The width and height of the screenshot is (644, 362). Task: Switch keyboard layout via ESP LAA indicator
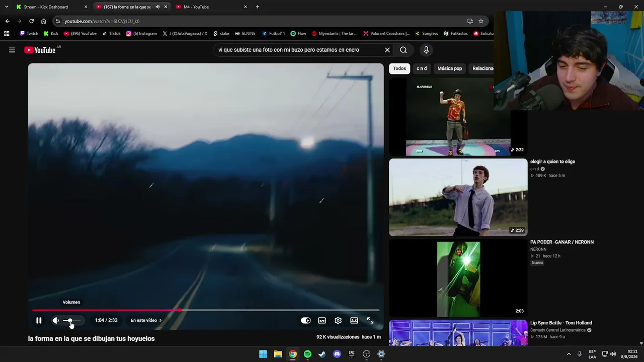coord(592,354)
